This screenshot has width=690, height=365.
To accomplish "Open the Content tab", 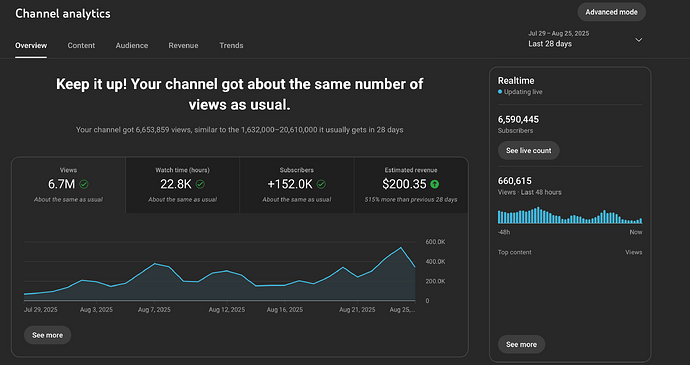I will point(81,45).
